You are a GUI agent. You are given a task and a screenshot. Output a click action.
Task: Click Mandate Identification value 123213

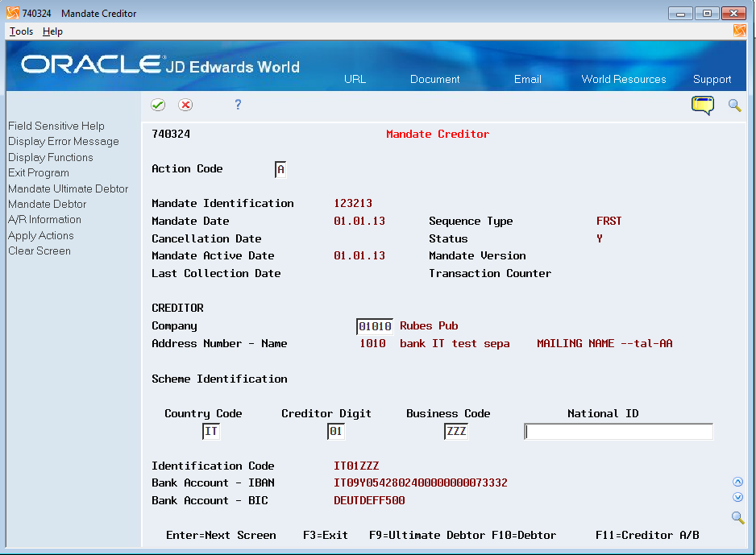click(x=353, y=203)
